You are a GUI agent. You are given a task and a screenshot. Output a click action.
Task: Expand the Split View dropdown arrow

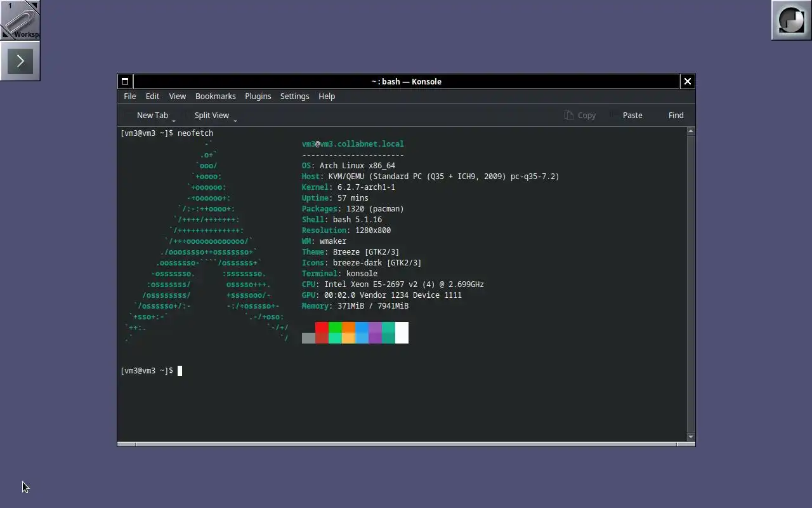click(x=235, y=119)
